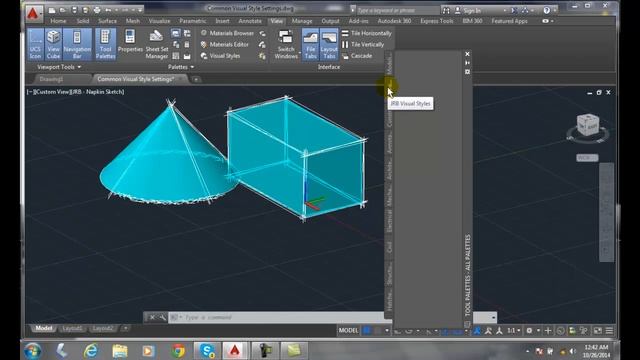Open the Surface ribbon tab
This screenshot has height=360, width=640.
pyautogui.click(x=107, y=21)
